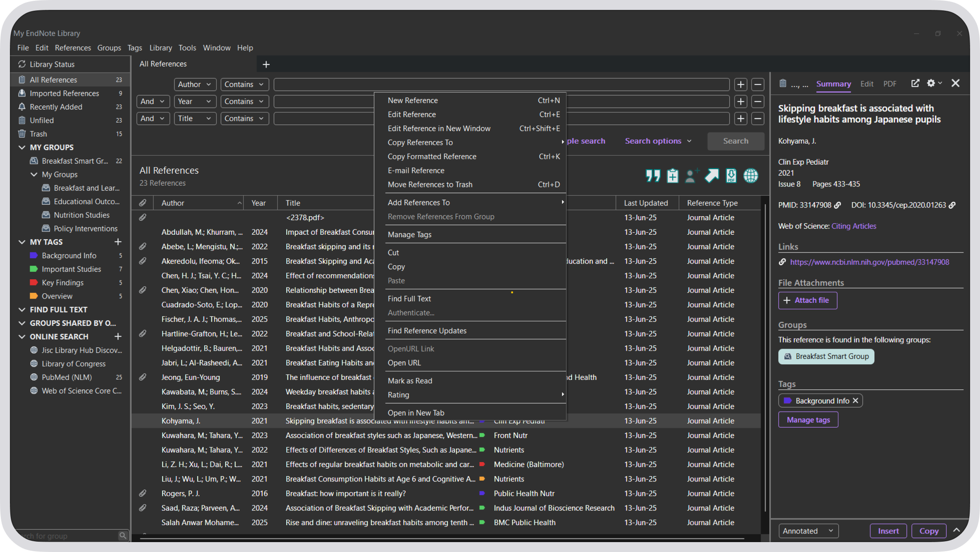Switch to the PDF tab
Image resolution: width=980 pixels, height=552 pixels.
pos(890,84)
